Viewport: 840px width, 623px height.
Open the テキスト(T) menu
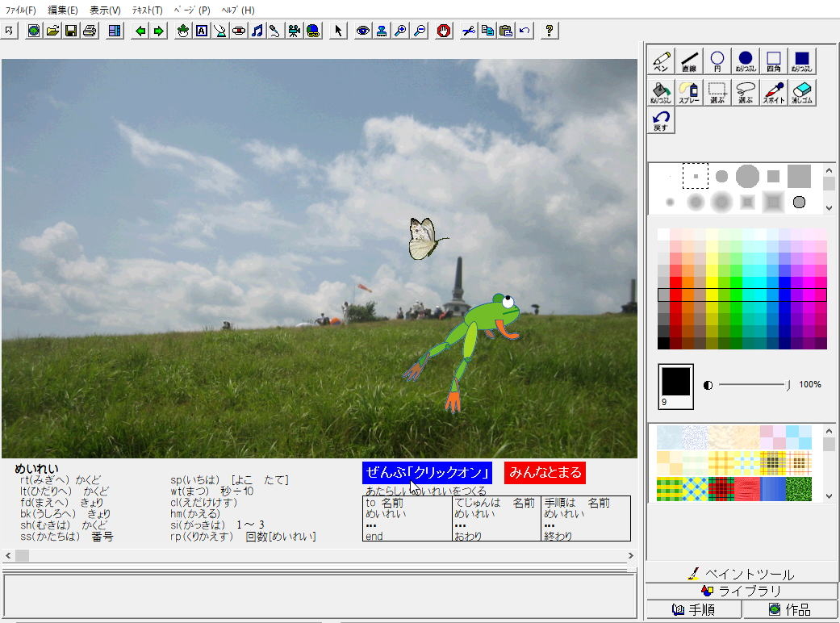click(148, 10)
